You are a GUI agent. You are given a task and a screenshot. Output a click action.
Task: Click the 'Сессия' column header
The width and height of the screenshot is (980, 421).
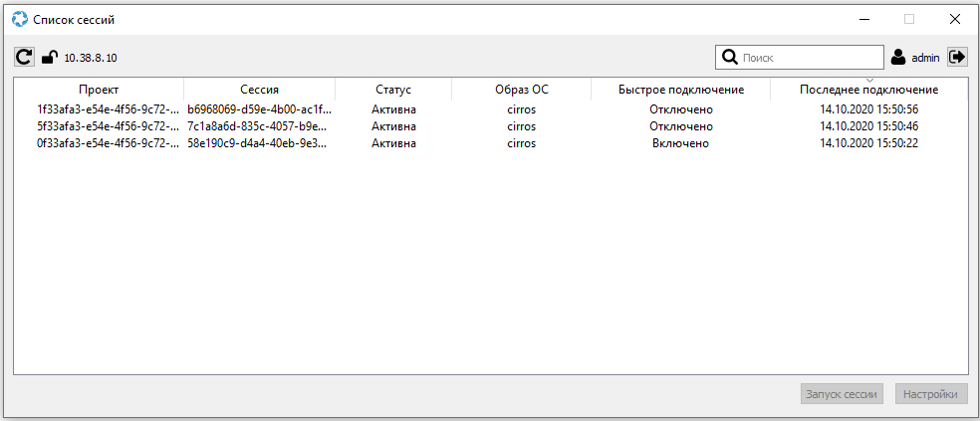click(259, 90)
